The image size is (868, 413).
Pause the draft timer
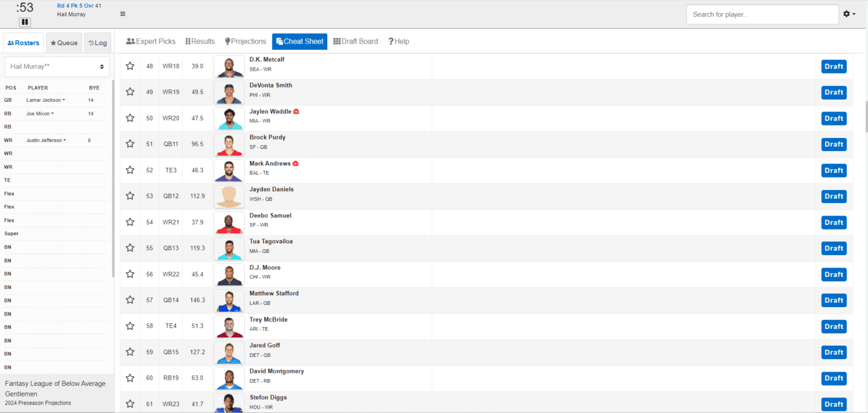coord(24,21)
